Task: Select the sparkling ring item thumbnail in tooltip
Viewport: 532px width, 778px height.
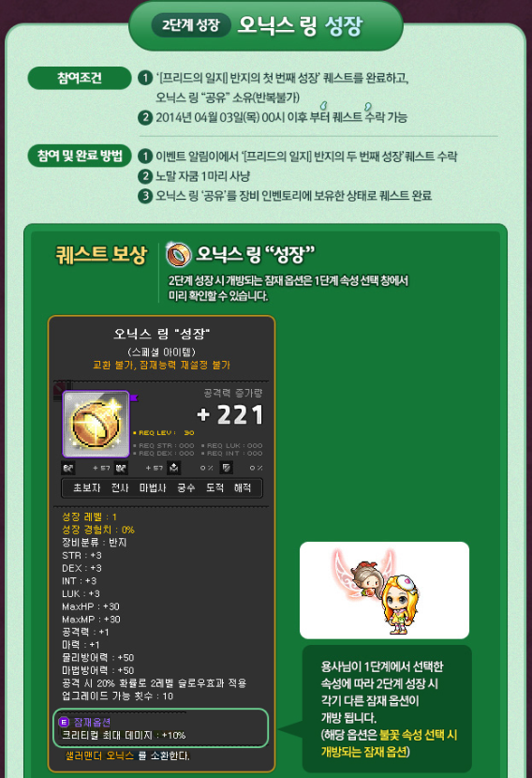Action: (96, 425)
